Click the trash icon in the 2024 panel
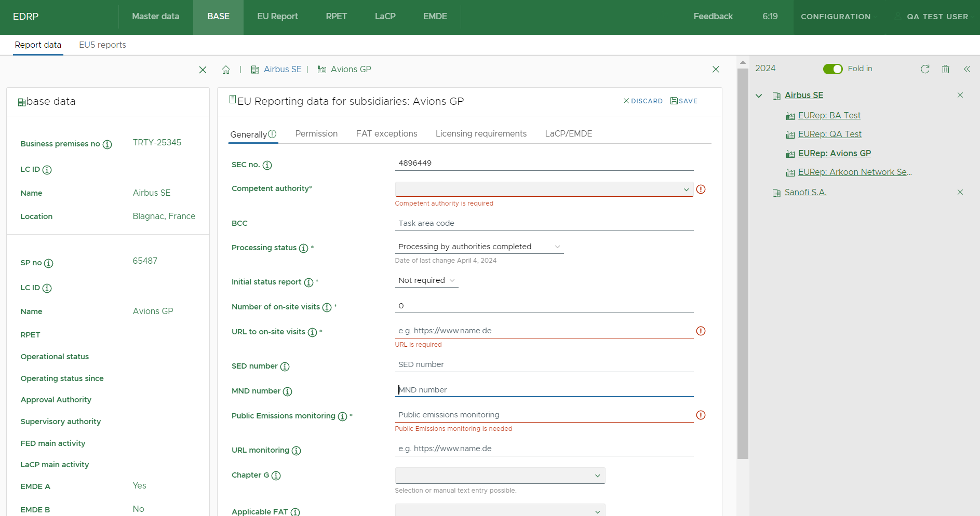980x516 pixels. [946, 69]
